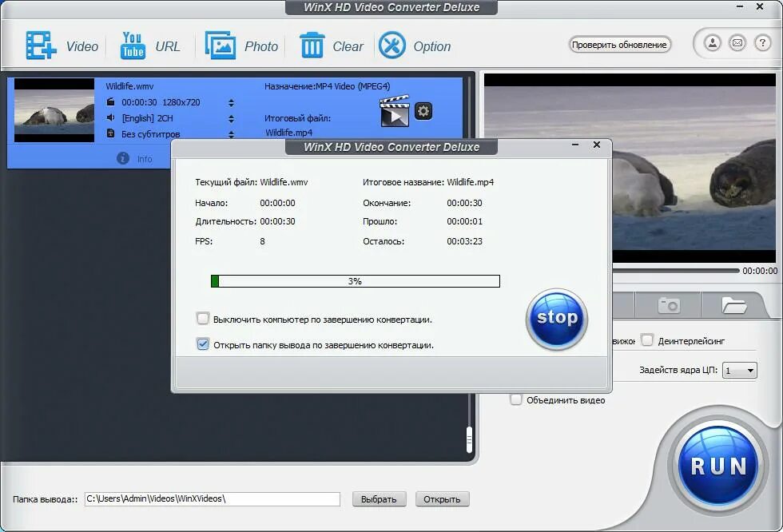This screenshot has width=783, height=532.
Task: Check the Объединить видео checkbox
Action: pos(516,399)
